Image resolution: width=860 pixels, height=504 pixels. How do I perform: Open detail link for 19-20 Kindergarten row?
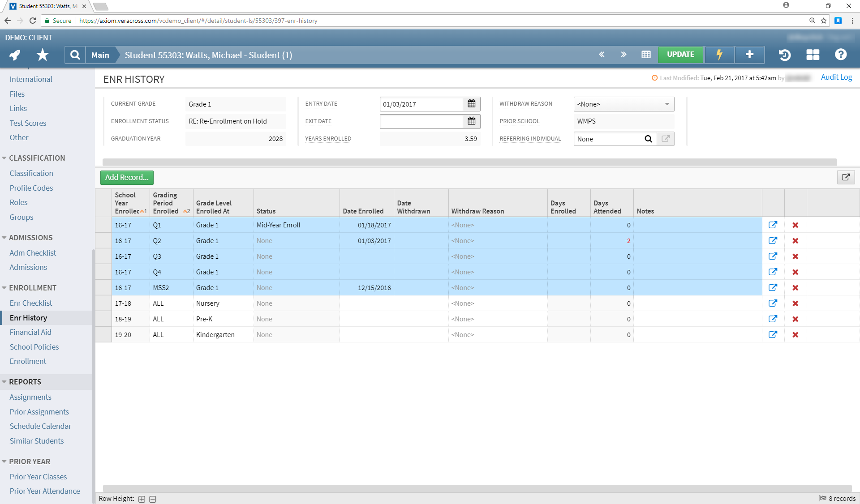(x=773, y=334)
